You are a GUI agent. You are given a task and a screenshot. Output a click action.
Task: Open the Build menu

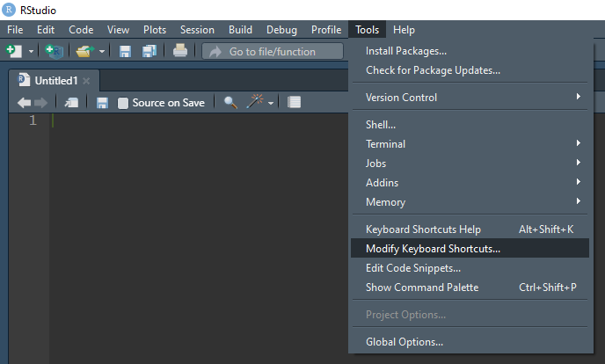pos(240,30)
